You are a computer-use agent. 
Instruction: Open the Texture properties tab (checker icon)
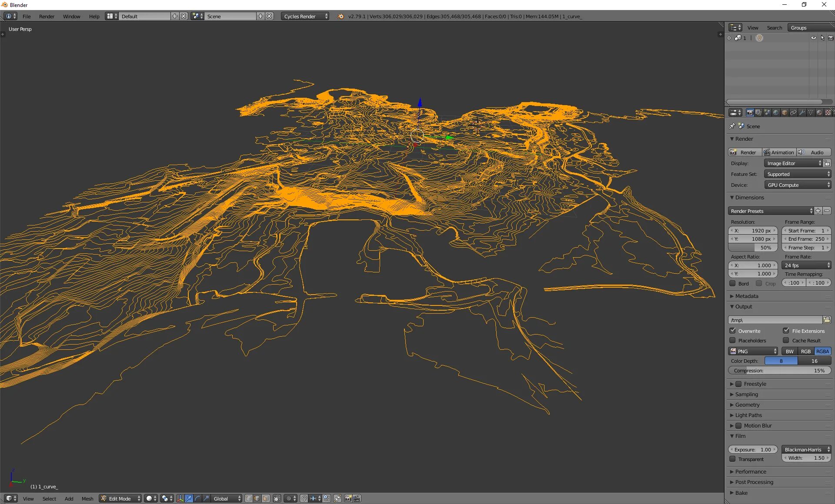[828, 113]
